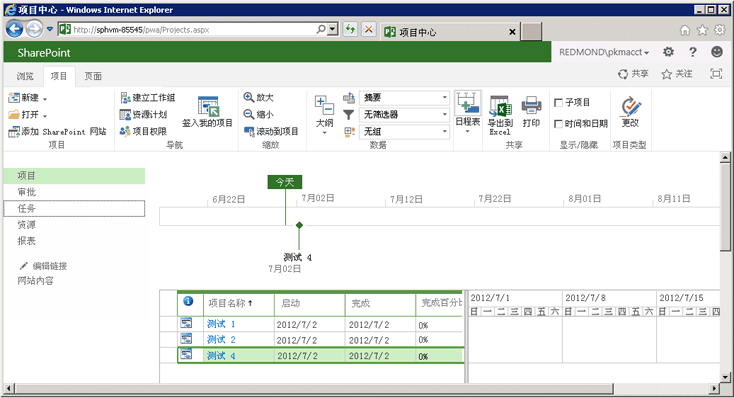Click the Today (今天) timeline marker

click(285, 182)
